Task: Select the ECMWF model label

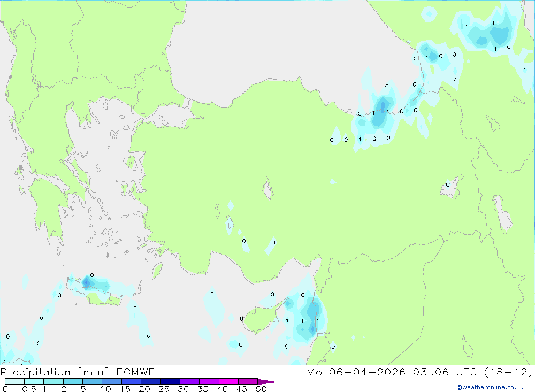Action: pos(135,372)
